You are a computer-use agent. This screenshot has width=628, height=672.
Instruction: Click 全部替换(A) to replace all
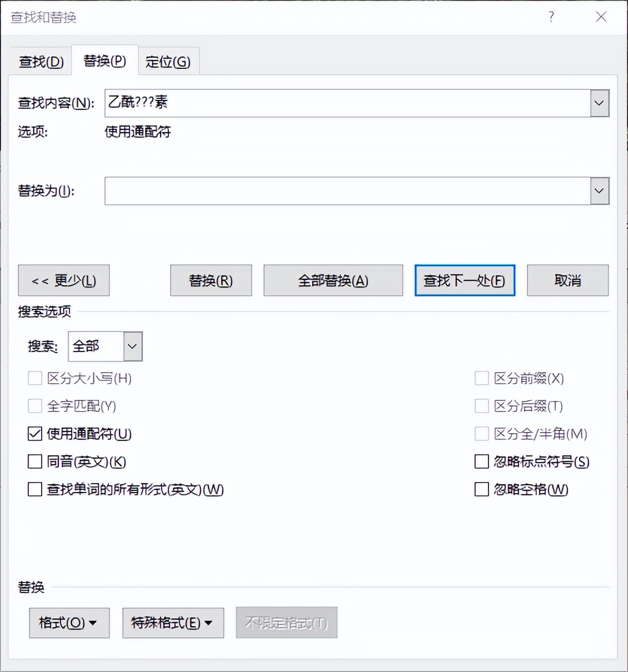333,280
